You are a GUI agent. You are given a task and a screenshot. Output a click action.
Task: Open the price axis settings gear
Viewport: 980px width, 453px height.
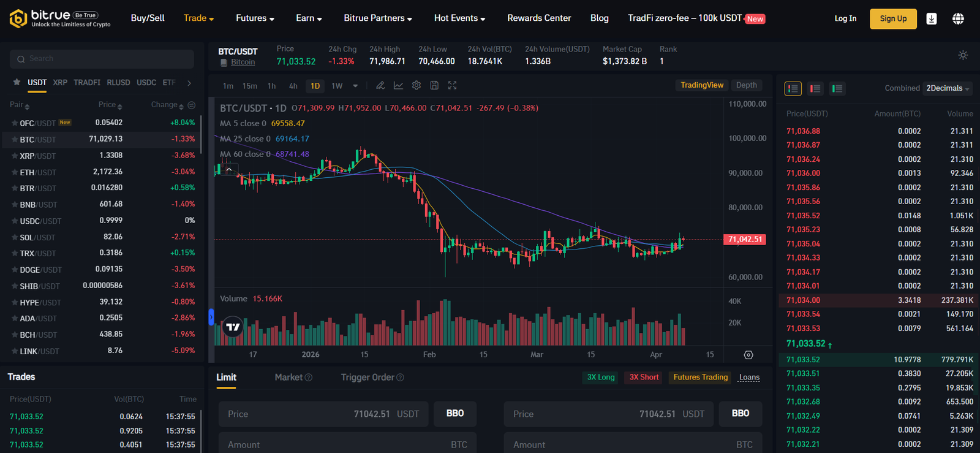(748, 355)
